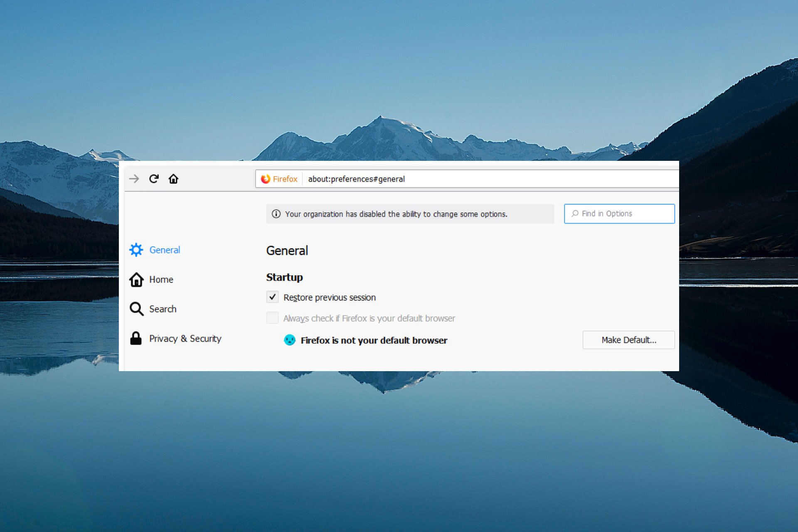Image resolution: width=798 pixels, height=532 pixels.
Task: Click the Firefox is not your default browser text
Action: [x=374, y=340]
